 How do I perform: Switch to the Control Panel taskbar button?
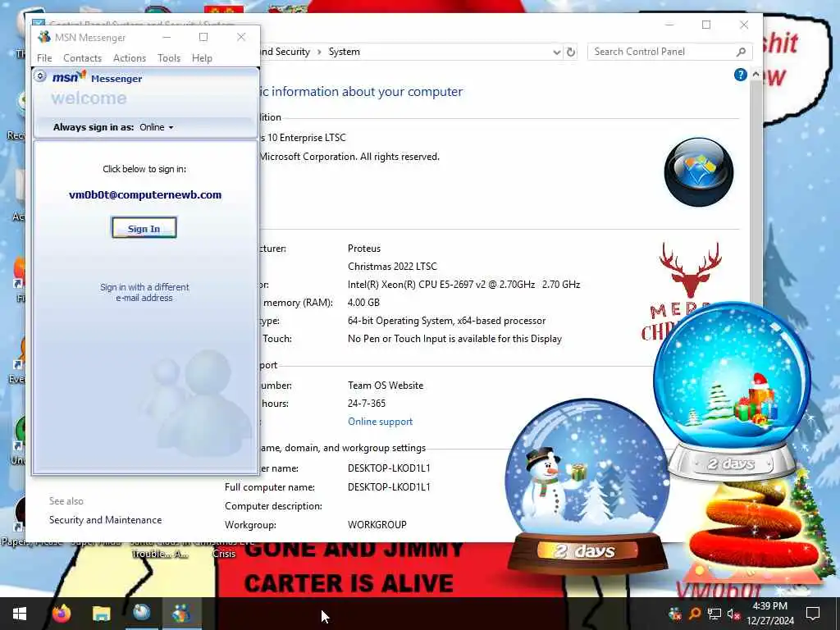pos(141,614)
